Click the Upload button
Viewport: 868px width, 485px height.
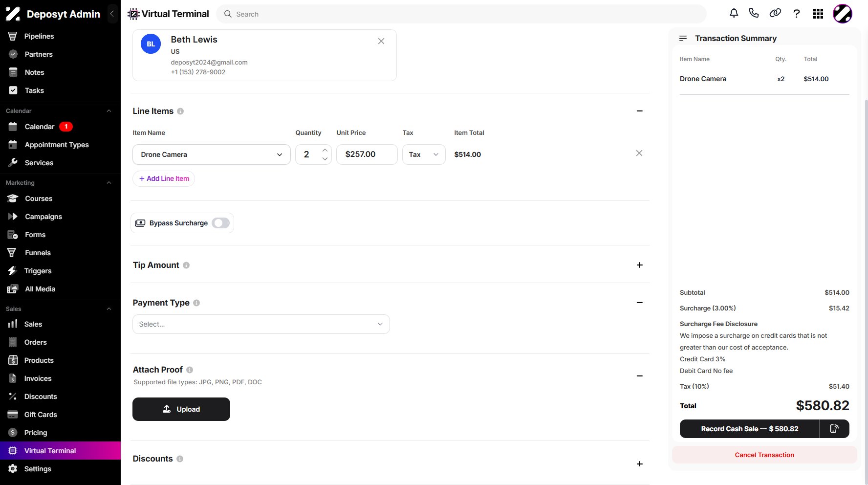pyautogui.click(x=181, y=409)
